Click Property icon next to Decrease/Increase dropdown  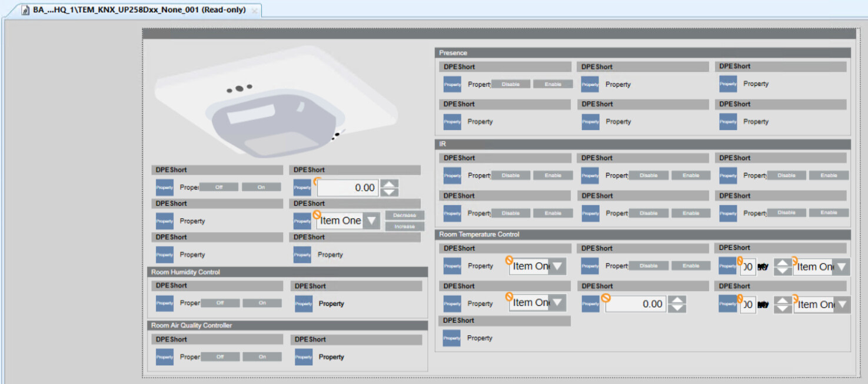302,221
